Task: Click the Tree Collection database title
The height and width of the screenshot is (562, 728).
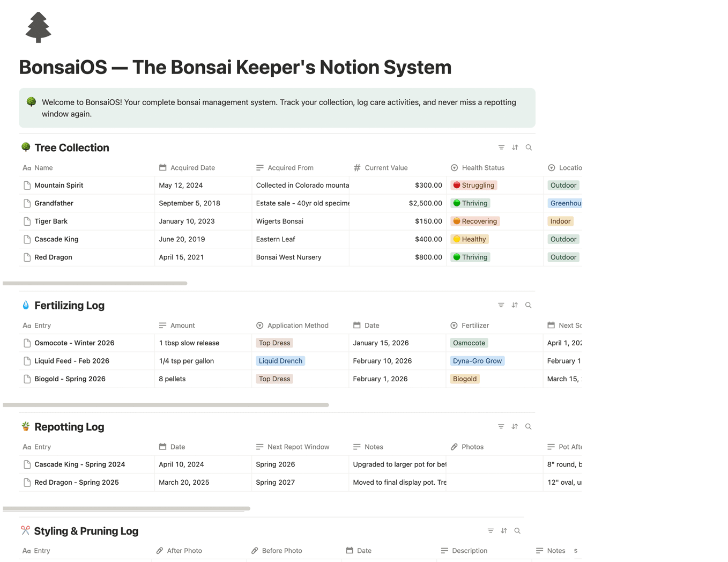Action: point(71,147)
